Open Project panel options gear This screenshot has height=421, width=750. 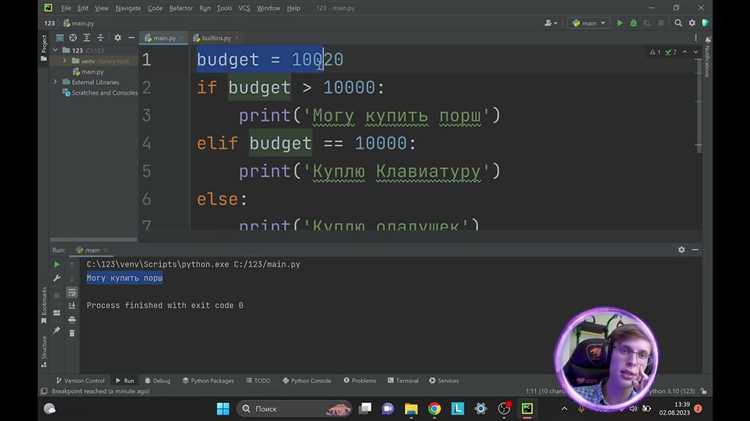118,37
